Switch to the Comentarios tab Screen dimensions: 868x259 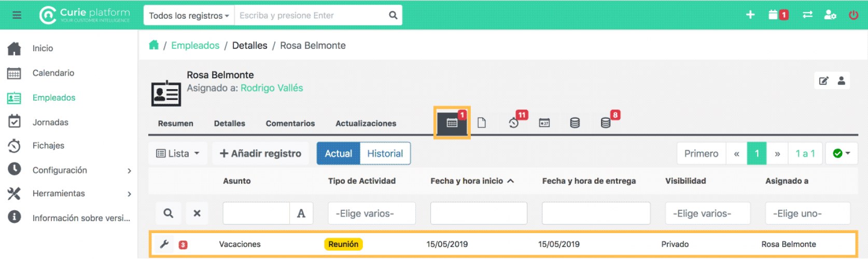point(290,123)
